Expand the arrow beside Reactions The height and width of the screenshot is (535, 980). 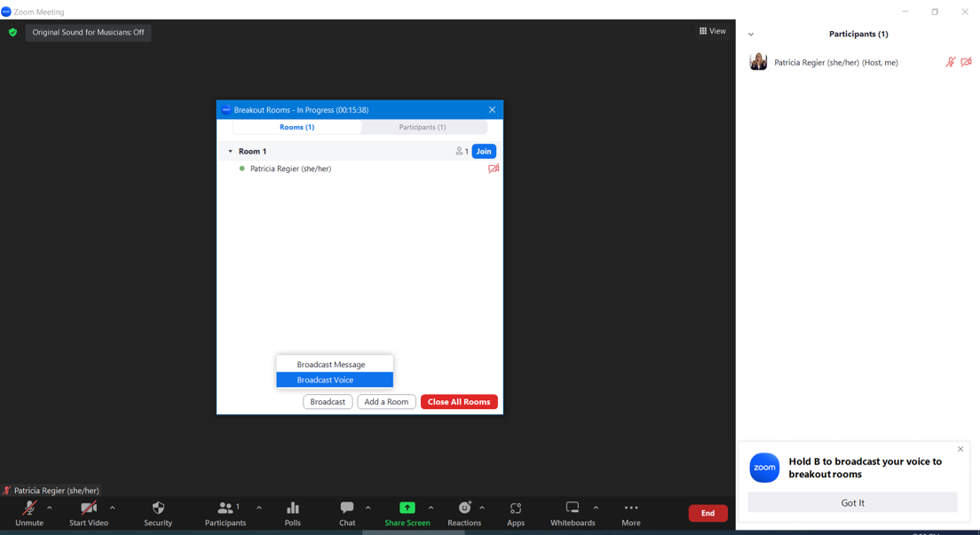[482, 507]
